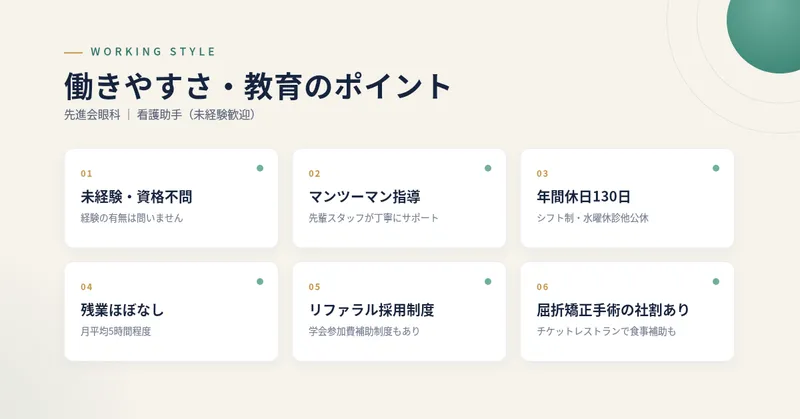This screenshot has width=800, height=419.
Task: Click the gold line beside WORKING STYLE
Action: click(73, 52)
